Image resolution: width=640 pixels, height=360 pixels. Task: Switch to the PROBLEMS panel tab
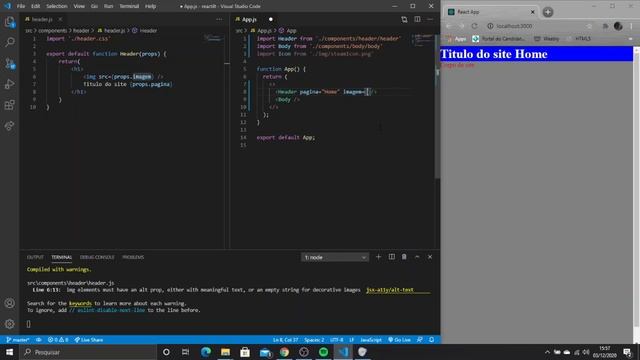click(133, 257)
